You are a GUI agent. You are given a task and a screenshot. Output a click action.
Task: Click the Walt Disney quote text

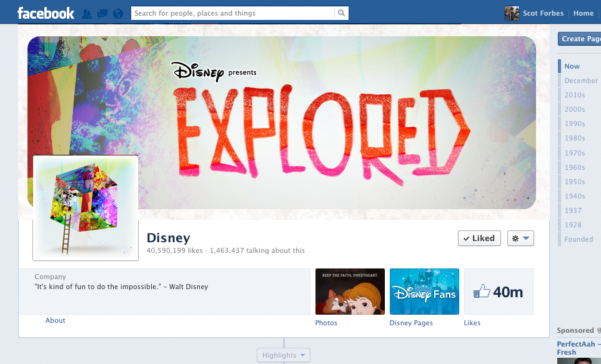[x=121, y=287]
